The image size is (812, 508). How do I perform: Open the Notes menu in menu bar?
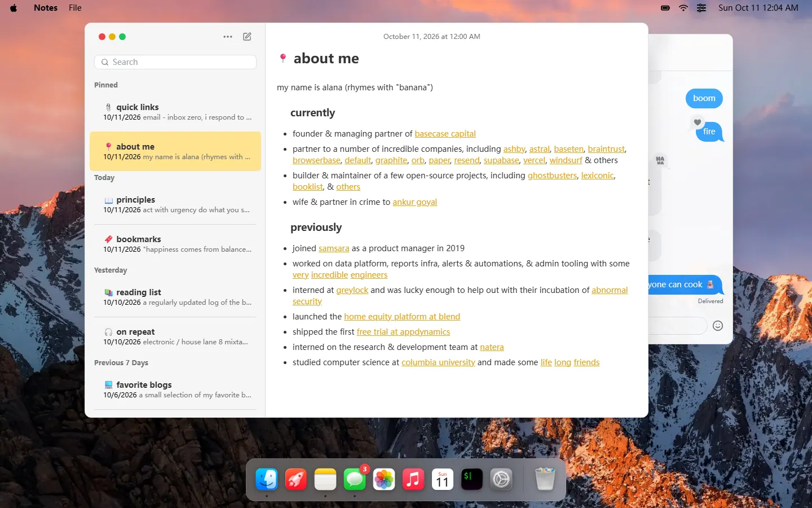click(46, 8)
